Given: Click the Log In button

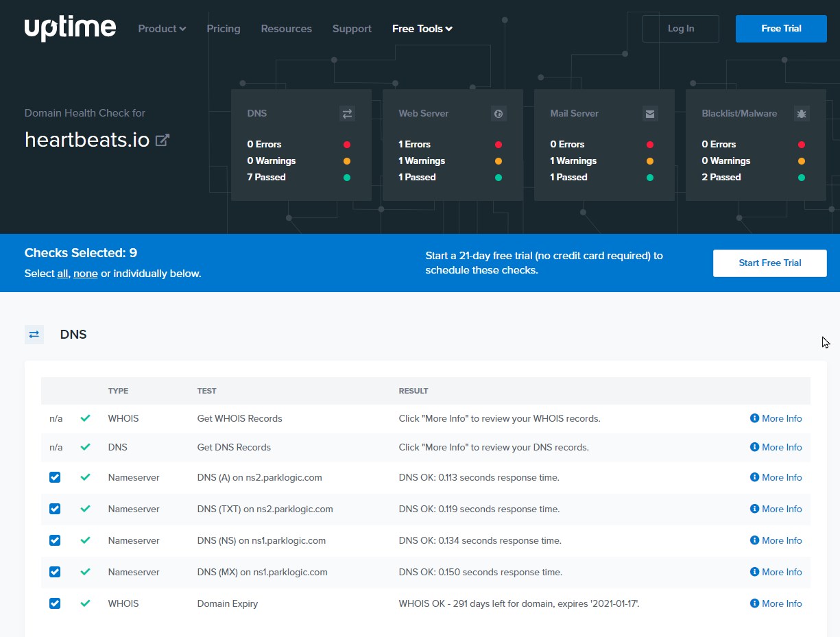Looking at the screenshot, I should pyautogui.click(x=680, y=29).
